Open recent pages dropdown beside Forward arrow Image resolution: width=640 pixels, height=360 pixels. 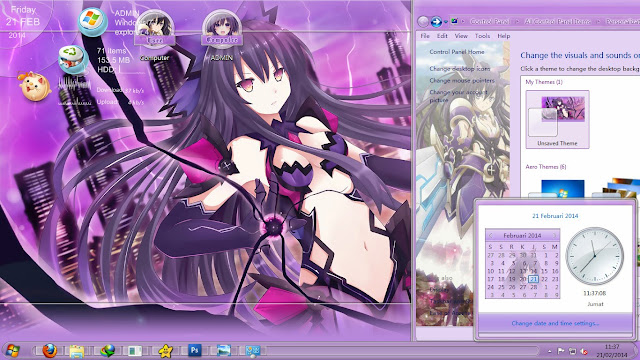(x=446, y=22)
